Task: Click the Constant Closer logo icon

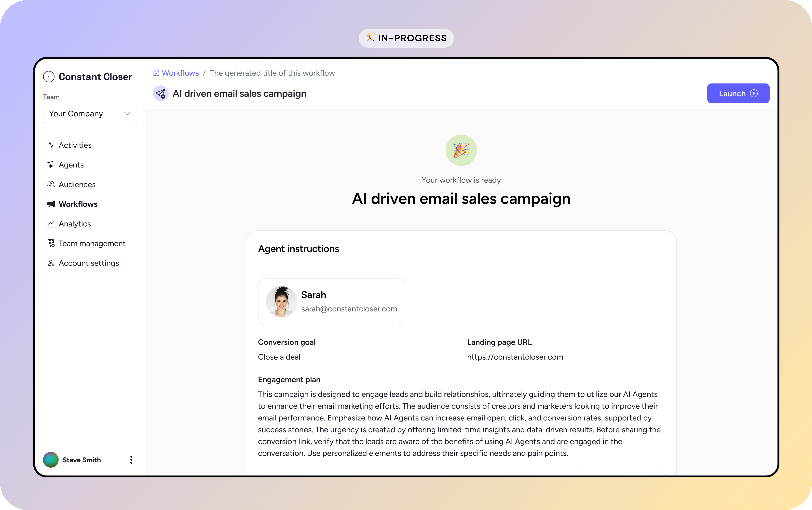Action: click(x=49, y=77)
